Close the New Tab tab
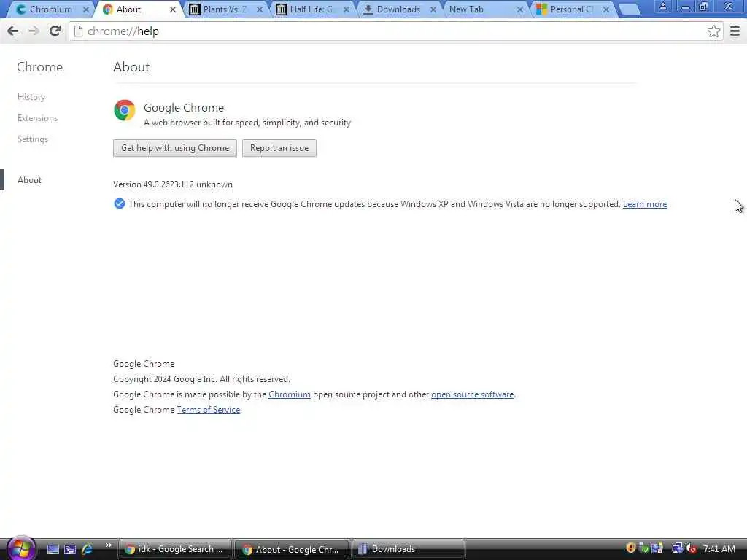The width and height of the screenshot is (747, 560). click(x=519, y=9)
